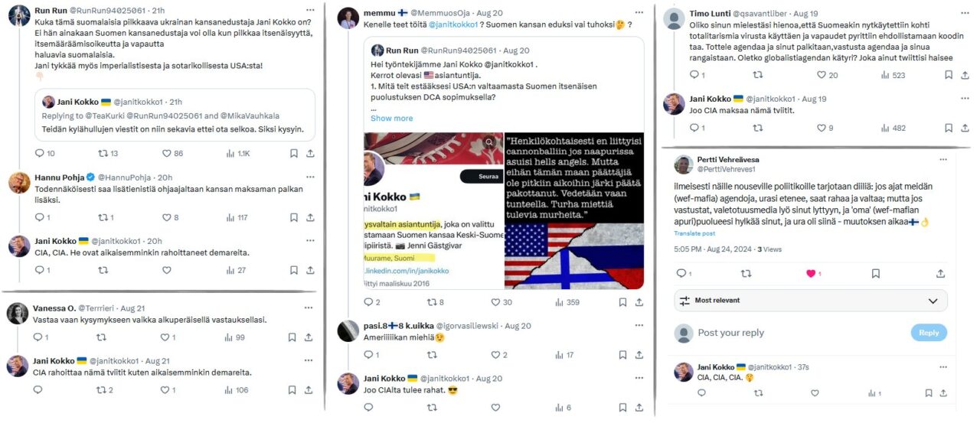980x423 pixels.
Task: Share Vanessa O.'s tweet
Action: [x=309, y=337]
